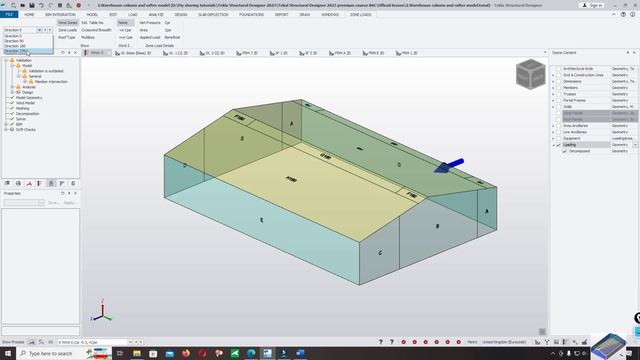
Task: Expand the Drift Checks tree node
Action: [x=7, y=129]
